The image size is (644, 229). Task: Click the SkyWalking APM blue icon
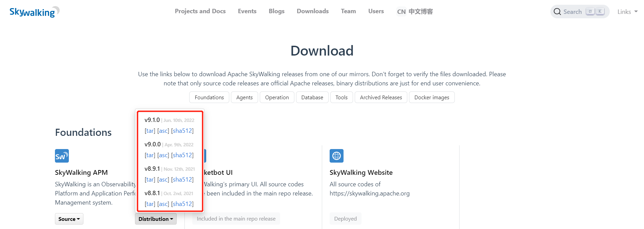tap(62, 156)
